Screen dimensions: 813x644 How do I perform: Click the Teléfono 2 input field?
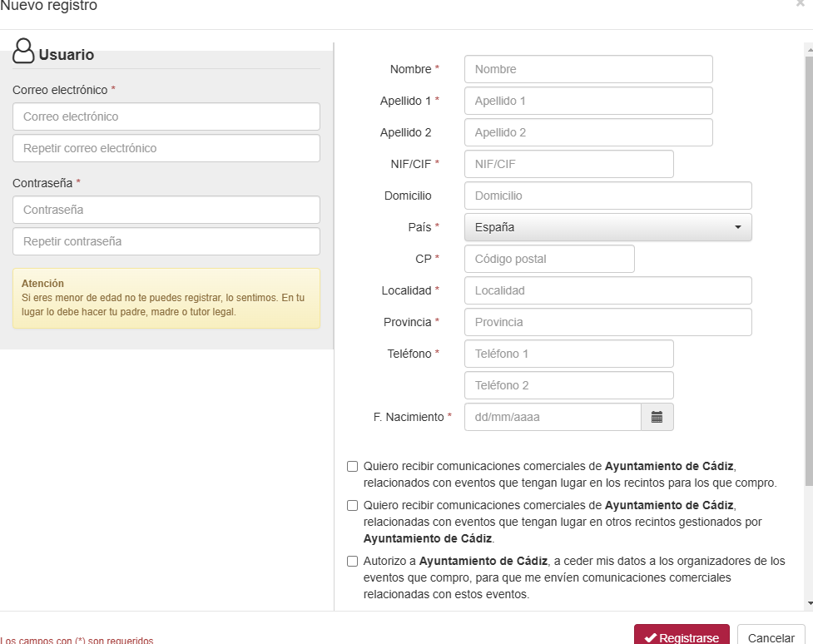pyautogui.click(x=568, y=385)
